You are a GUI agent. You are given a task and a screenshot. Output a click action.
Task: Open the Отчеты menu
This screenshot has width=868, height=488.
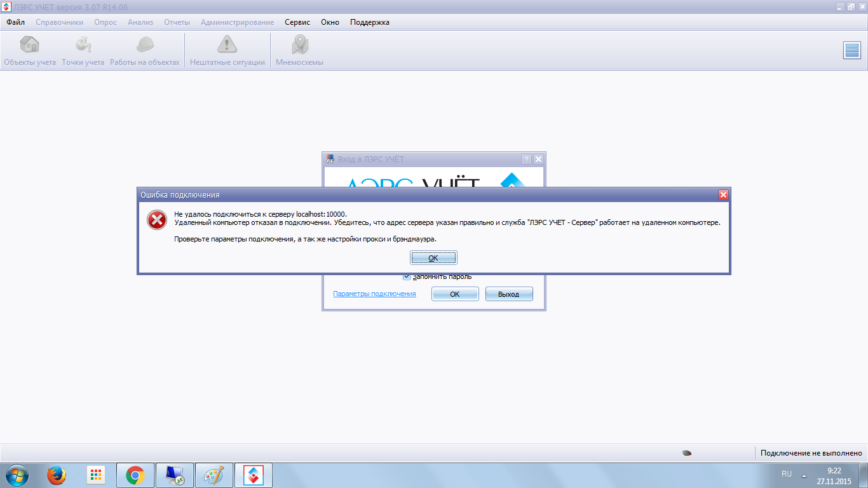pyautogui.click(x=177, y=22)
